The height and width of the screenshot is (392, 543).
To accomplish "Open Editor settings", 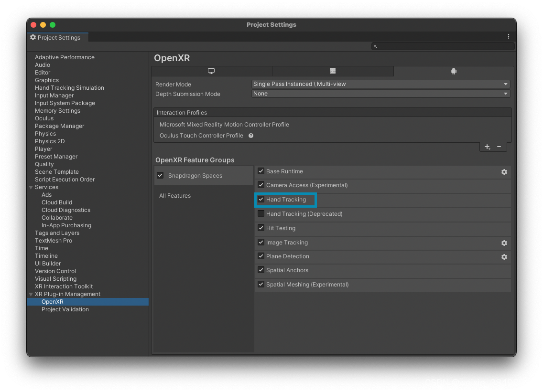I will pyautogui.click(x=43, y=73).
